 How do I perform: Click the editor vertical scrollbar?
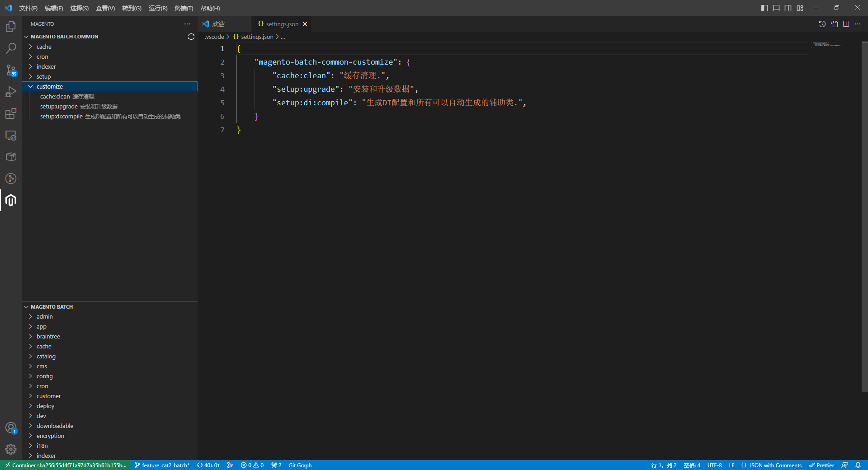[x=864, y=217]
